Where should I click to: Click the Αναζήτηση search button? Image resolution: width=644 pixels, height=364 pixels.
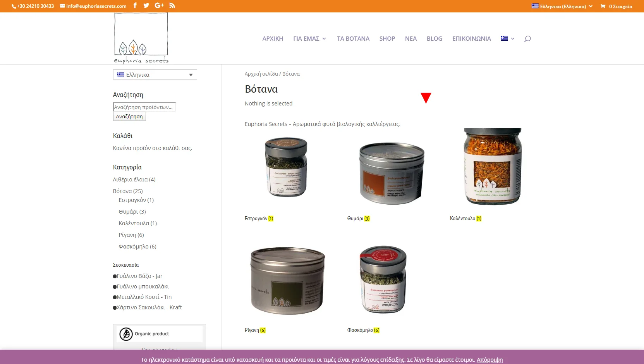[x=129, y=116]
